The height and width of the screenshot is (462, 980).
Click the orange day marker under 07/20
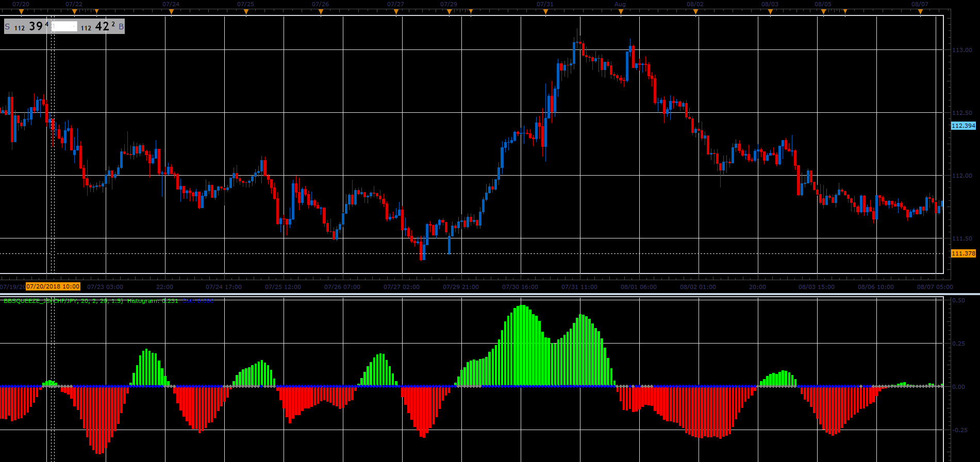click(21, 11)
